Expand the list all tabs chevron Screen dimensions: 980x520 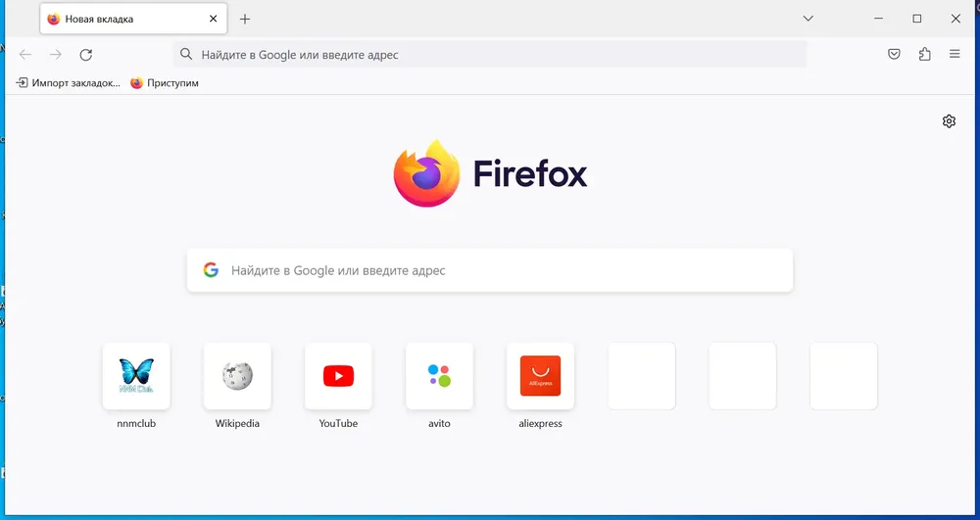coord(808,19)
